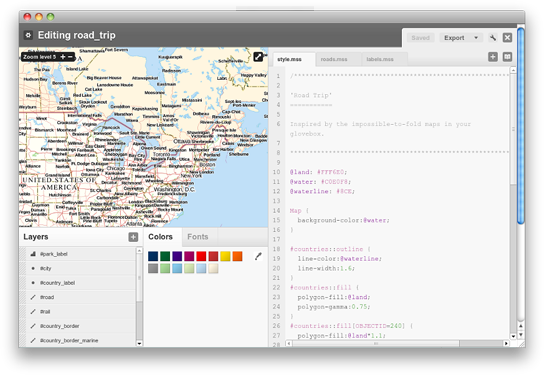The height and width of the screenshot is (375, 544).
Task: Open the Export dropdown menu
Action: 461,38
